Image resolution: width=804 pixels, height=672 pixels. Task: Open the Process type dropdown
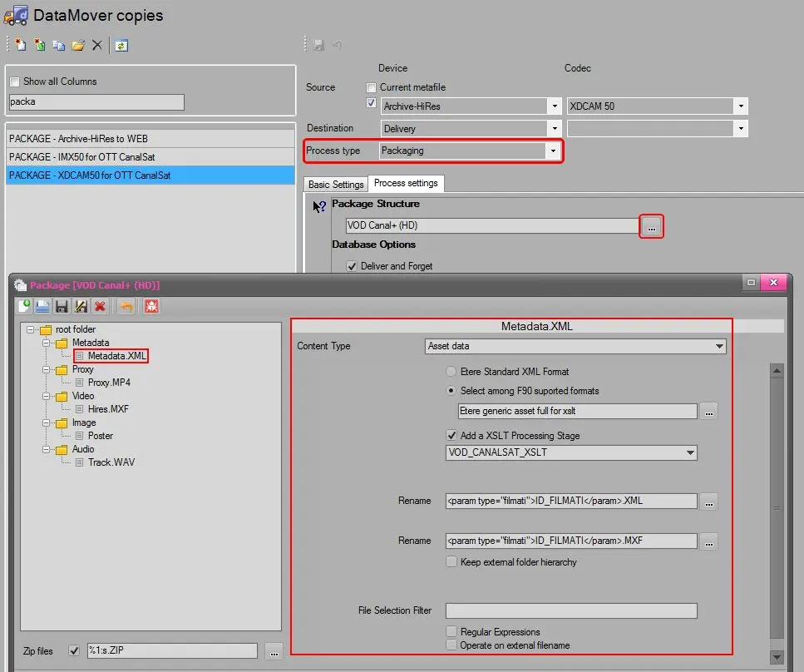point(552,151)
